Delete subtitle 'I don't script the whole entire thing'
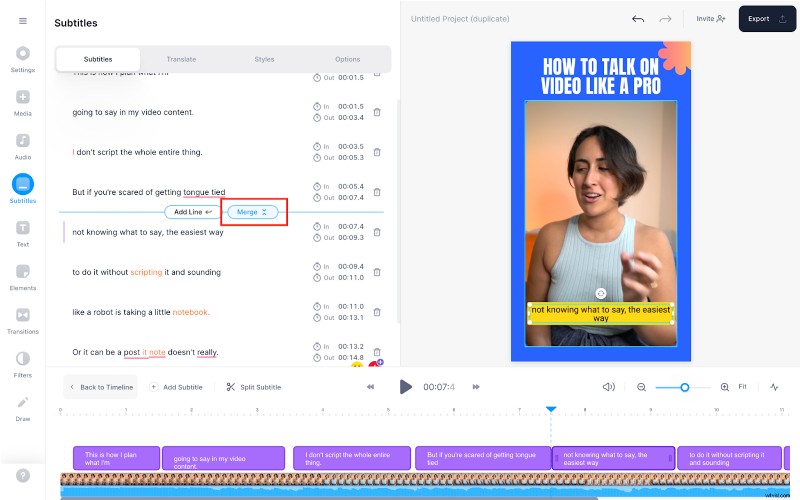Viewport: 800px width, 500px height. [x=377, y=152]
